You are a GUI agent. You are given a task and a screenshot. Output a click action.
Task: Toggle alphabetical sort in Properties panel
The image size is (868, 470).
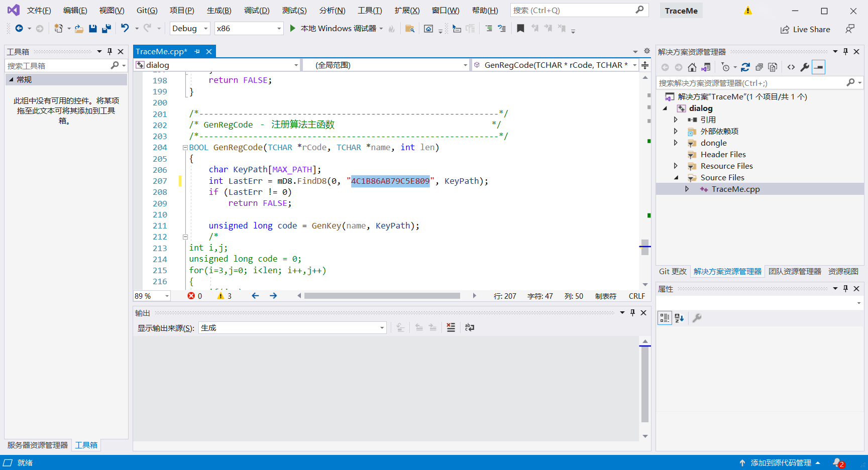pyautogui.click(x=679, y=318)
